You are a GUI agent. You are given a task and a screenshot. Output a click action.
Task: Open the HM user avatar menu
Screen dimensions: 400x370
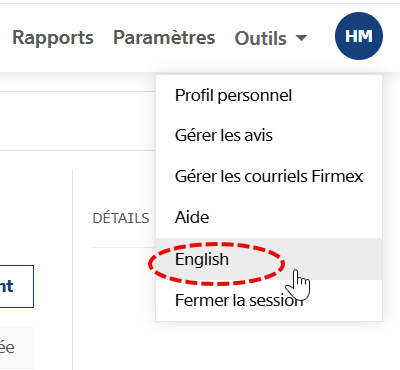(x=359, y=36)
